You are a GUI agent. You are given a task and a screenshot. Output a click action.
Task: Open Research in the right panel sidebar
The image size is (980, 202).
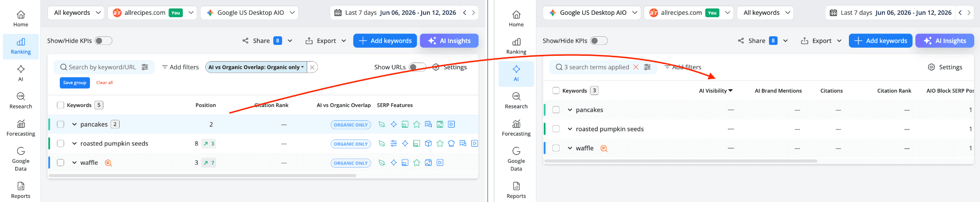pos(516,101)
